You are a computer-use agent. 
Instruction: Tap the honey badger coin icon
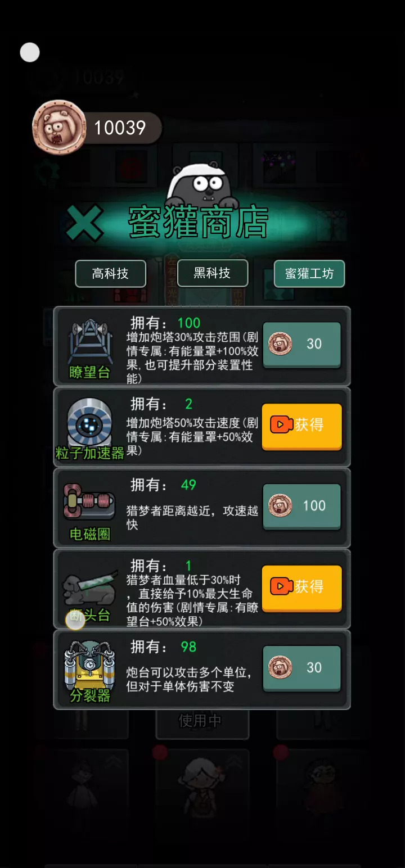pos(58,127)
